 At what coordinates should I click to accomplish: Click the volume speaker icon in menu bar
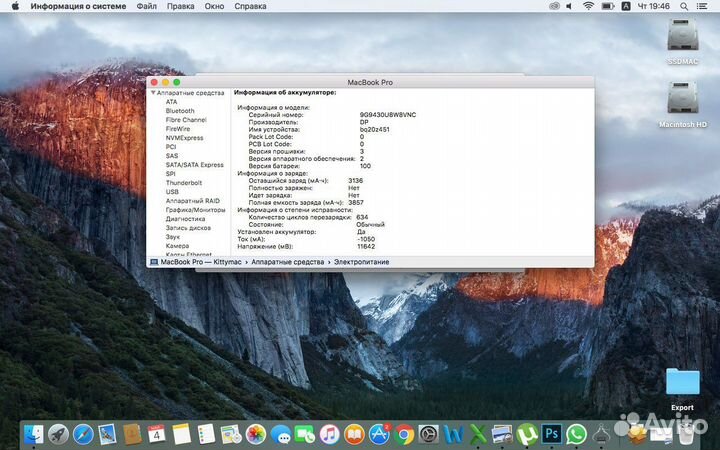(x=569, y=6)
